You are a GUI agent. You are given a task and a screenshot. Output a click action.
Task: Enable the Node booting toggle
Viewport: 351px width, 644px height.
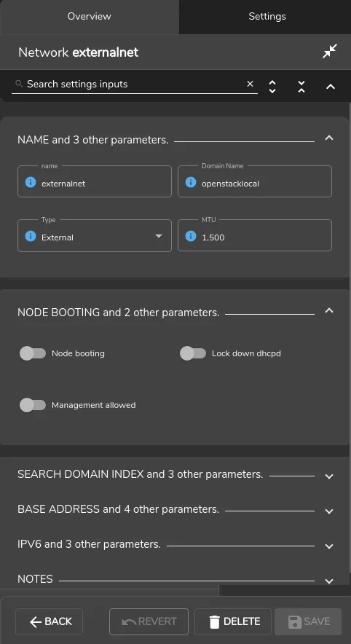click(x=33, y=353)
